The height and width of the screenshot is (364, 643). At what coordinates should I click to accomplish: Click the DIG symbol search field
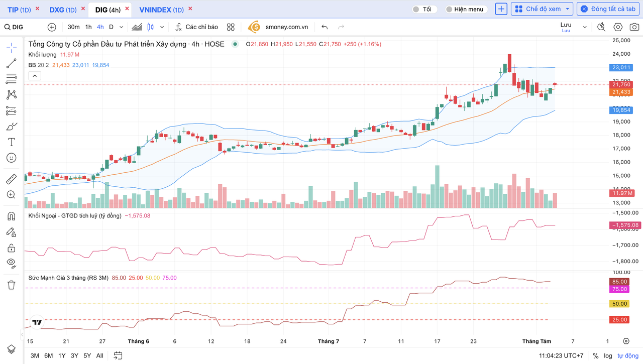click(23, 27)
